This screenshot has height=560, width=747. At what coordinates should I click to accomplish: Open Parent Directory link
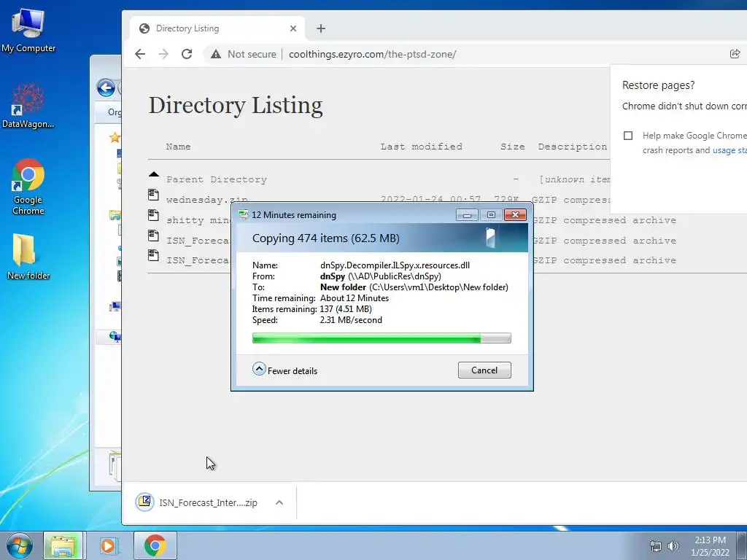pos(216,179)
